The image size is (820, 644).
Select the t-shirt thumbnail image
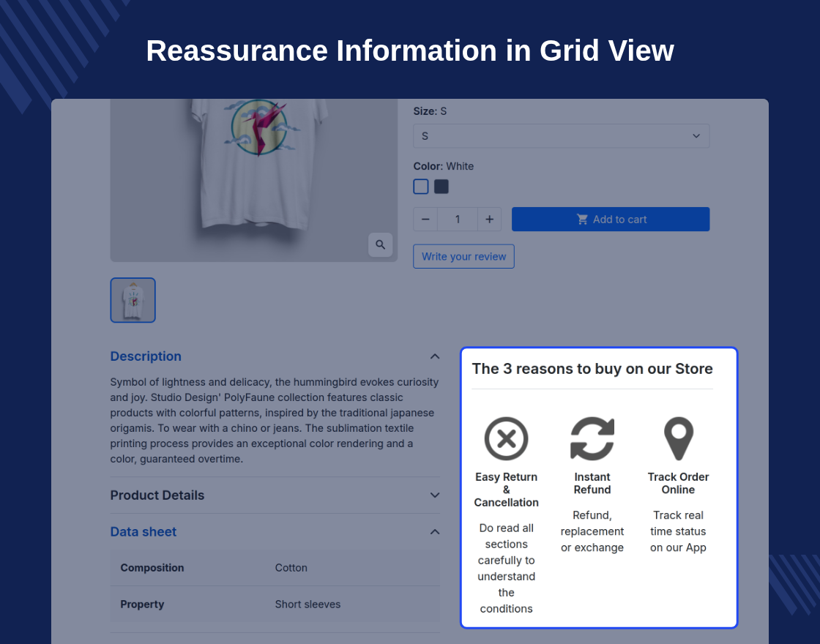point(133,300)
